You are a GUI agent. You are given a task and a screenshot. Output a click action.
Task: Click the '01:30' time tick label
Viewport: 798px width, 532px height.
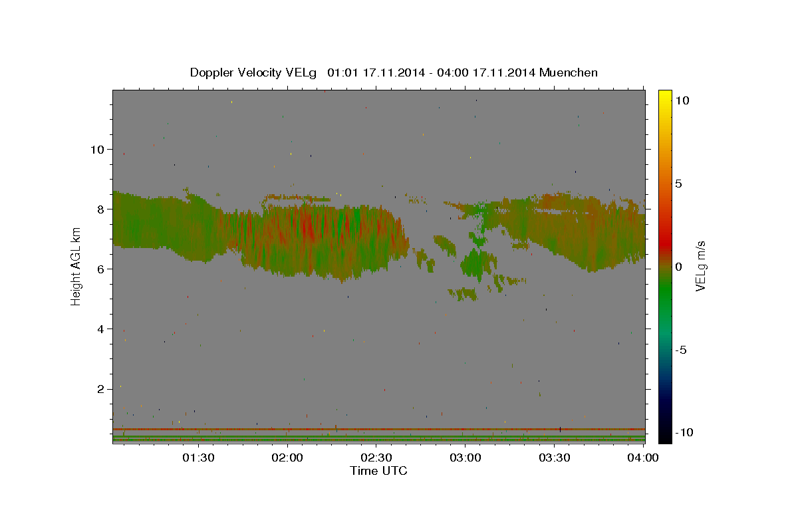coord(198,458)
